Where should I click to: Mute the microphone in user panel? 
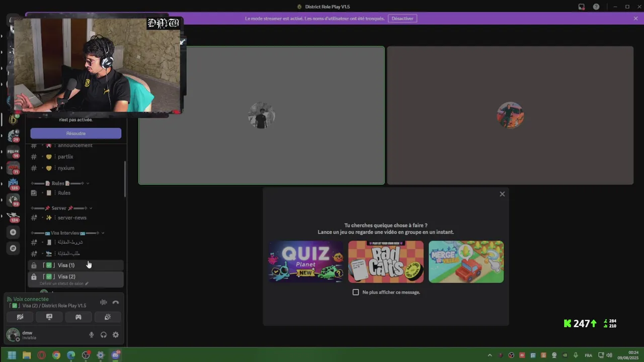coord(92,335)
